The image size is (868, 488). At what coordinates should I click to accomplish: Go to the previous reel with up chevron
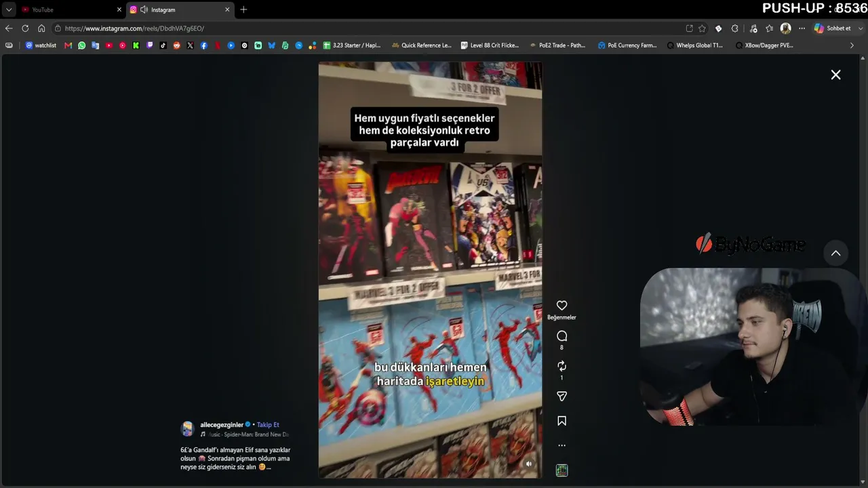(x=835, y=253)
